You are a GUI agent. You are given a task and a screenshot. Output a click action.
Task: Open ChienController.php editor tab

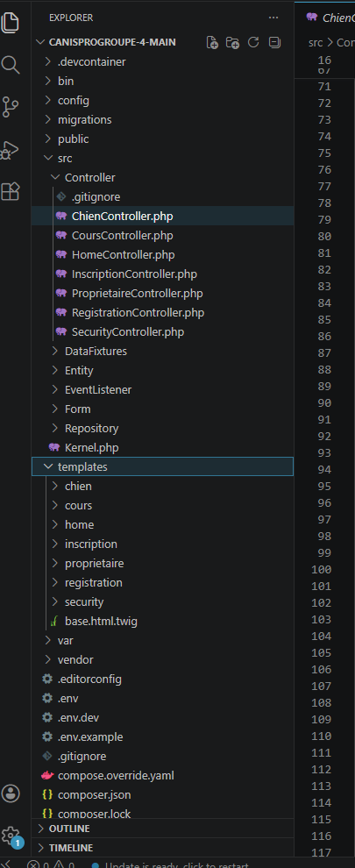tap(330, 18)
